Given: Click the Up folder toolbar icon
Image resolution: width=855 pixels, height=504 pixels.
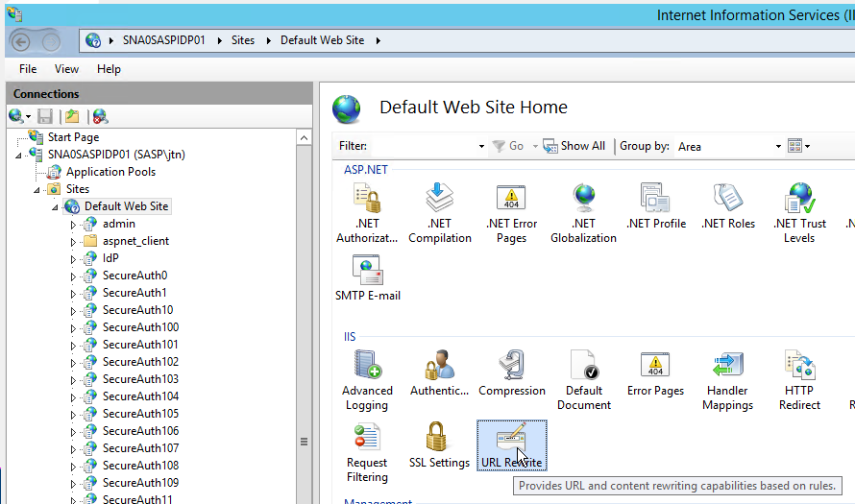Looking at the screenshot, I should (x=72, y=116).
